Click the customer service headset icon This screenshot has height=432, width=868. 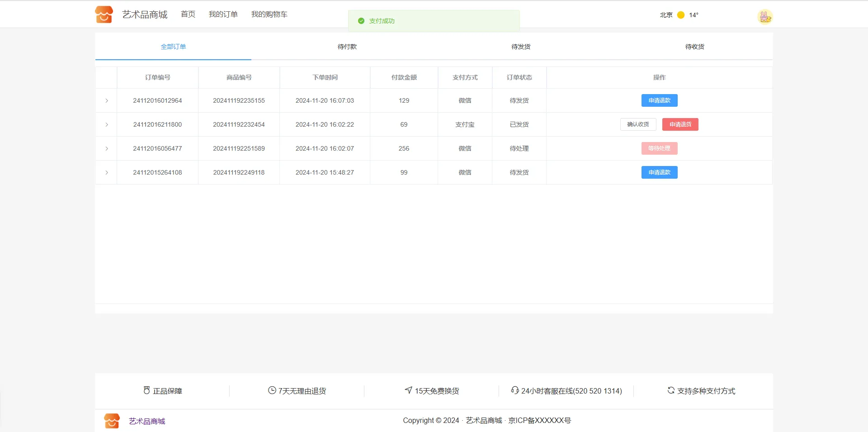click(x=514, y=390)
